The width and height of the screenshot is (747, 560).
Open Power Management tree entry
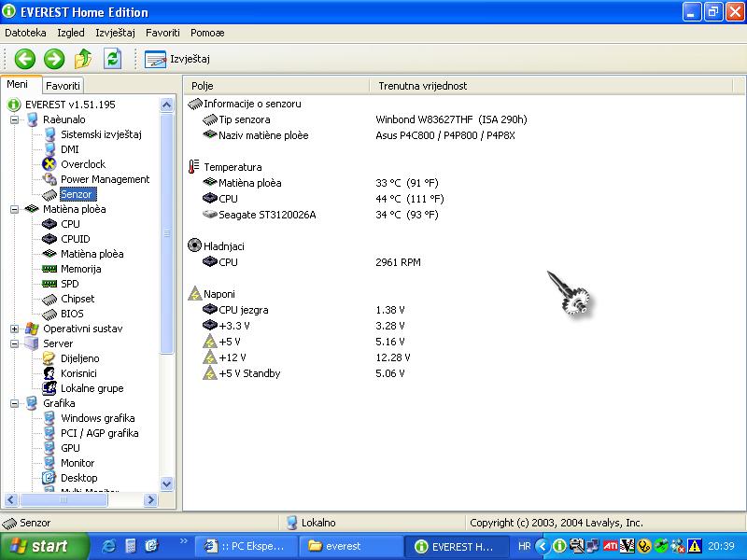click(105, 179)
